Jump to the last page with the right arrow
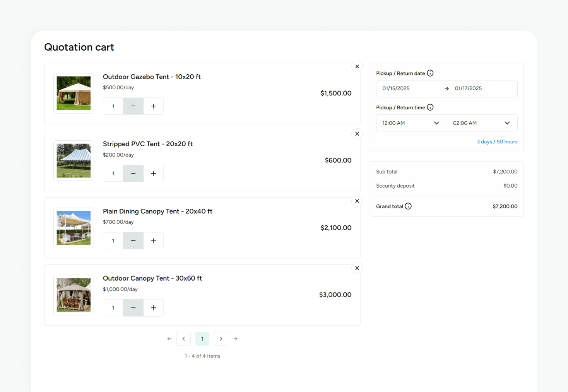Screen dimensions: 568x392 235,339
